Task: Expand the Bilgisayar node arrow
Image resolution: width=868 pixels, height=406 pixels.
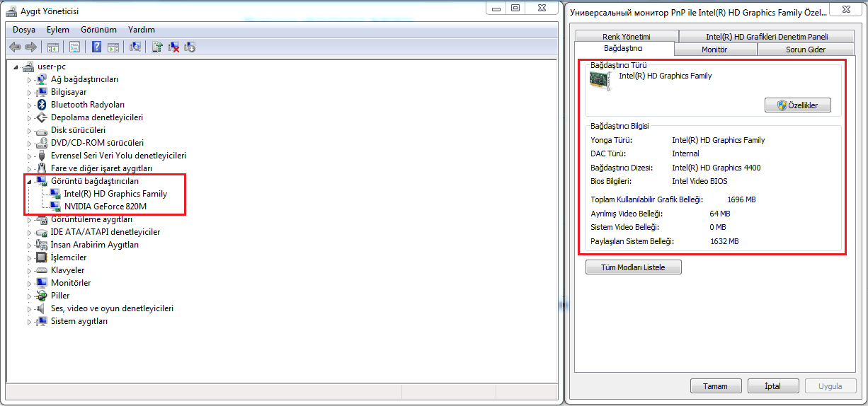Action: (x=30, y=93)
